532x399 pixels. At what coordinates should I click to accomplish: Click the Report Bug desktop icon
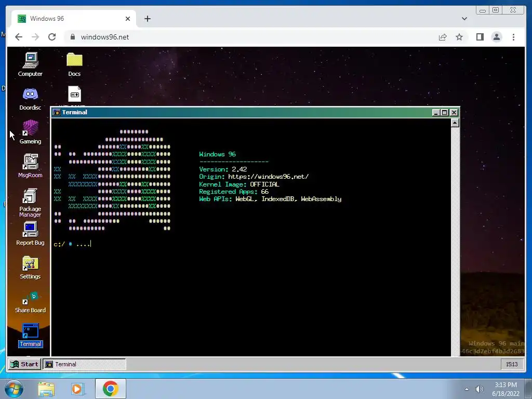coord(30,233)
